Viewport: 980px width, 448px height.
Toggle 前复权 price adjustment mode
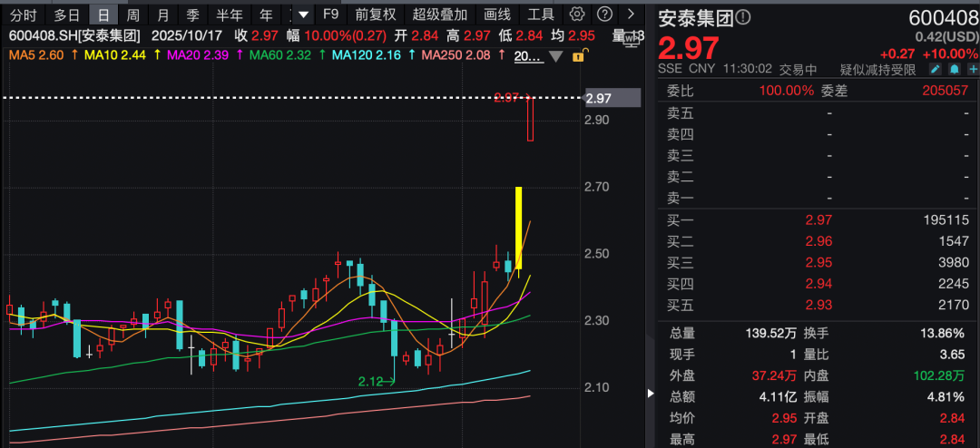click(x=375, y=15)
